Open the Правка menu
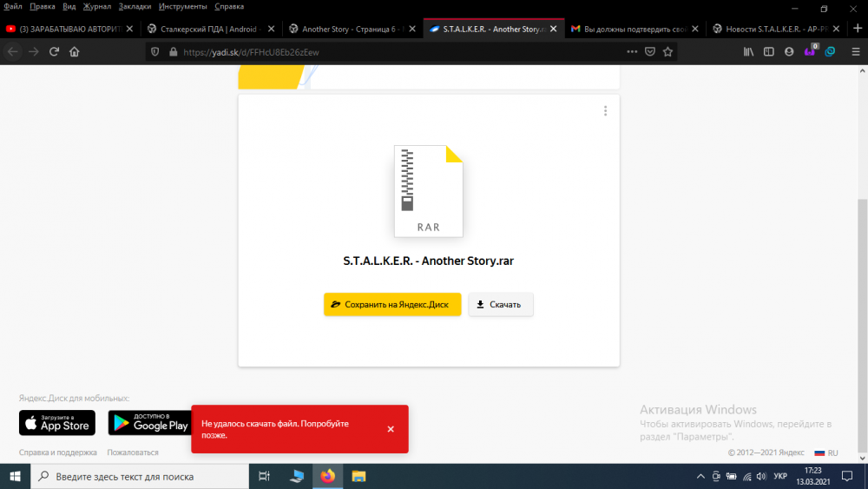The width and height of the screenshot is (868, 489). [42, 7]
